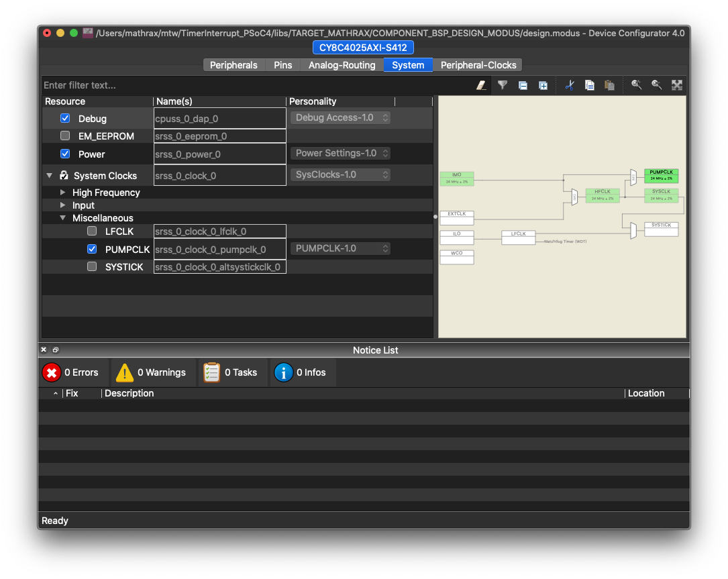Open the Power Settings personality dropdown
728x579 pixels.
tap(340, 153)
